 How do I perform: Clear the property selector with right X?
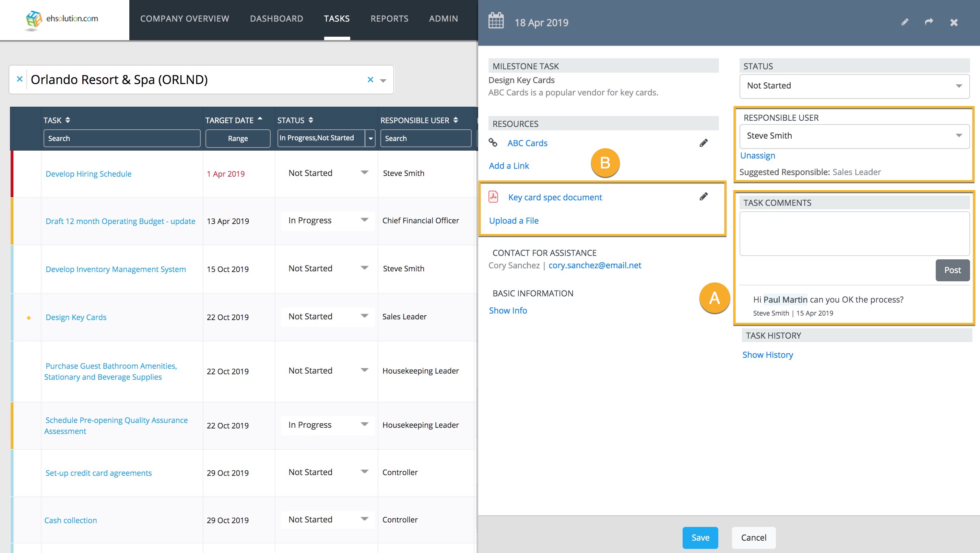tap(370, 80)
